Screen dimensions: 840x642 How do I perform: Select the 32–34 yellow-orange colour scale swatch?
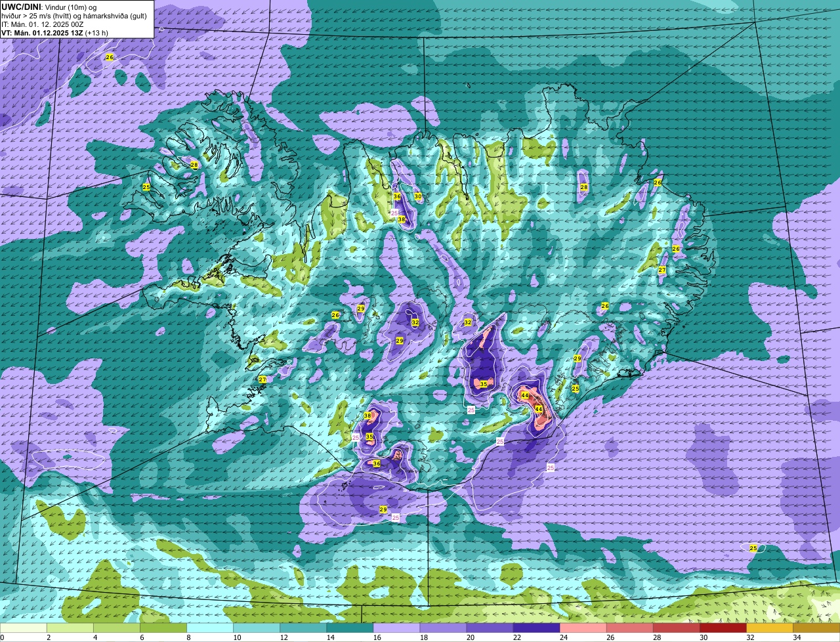point(769,628)
